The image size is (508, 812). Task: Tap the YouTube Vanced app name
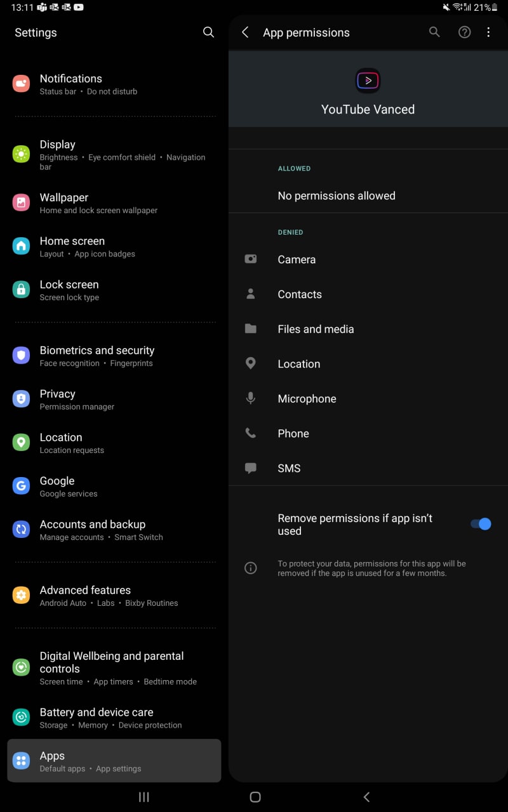click(x=368, y=109)
